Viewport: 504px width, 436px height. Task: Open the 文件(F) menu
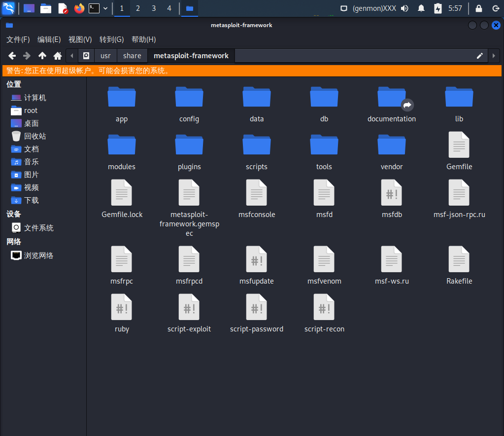click(18, 39)
